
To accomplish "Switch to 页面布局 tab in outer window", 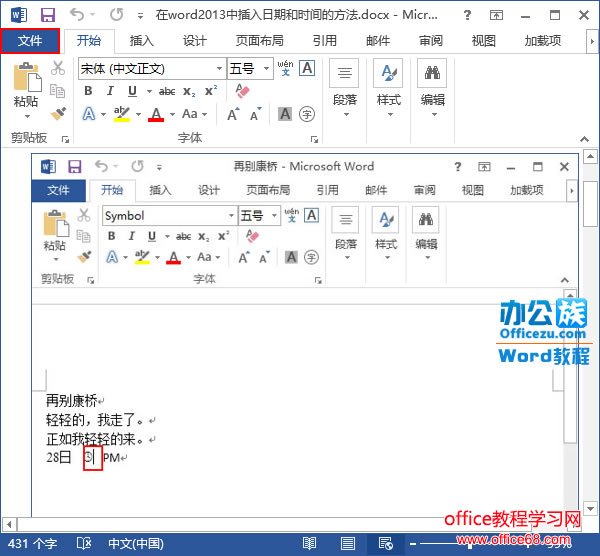I will [x=259, y=41].
